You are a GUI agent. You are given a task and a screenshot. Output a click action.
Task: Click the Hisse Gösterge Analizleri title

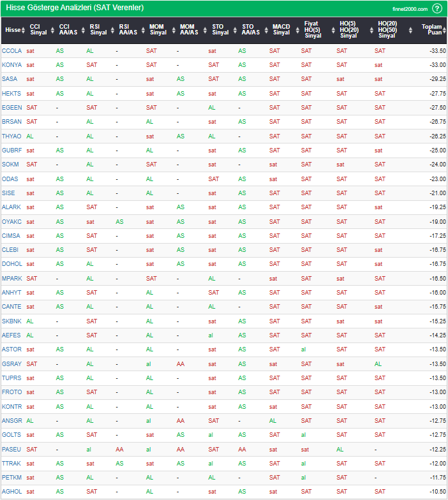(x=75, y=8)
